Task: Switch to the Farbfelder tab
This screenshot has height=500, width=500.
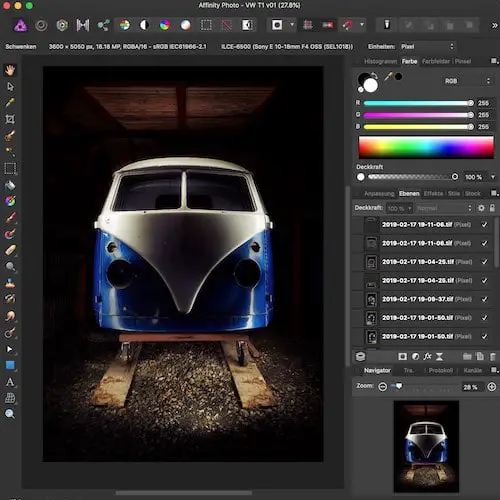Action: [x=436, y=61]
